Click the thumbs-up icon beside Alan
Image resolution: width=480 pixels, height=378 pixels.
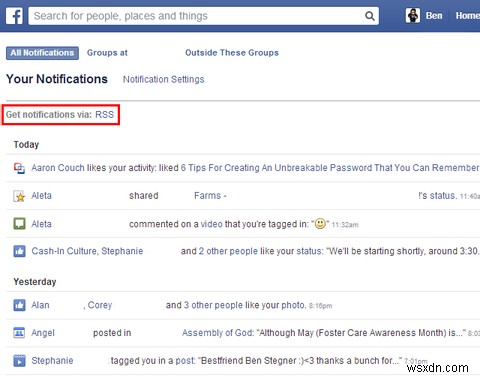click(19, 305)
